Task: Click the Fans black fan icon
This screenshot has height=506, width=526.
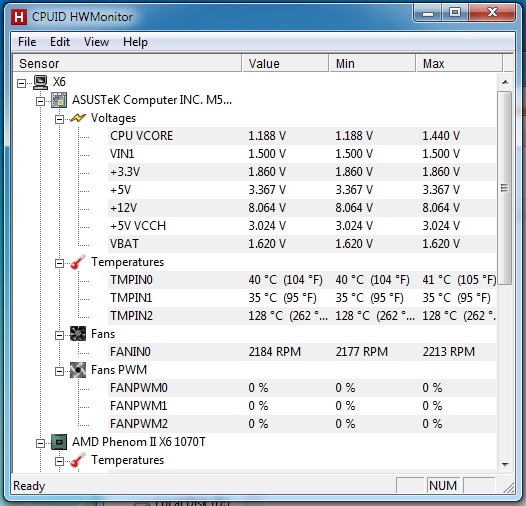Action: point(78,334)
